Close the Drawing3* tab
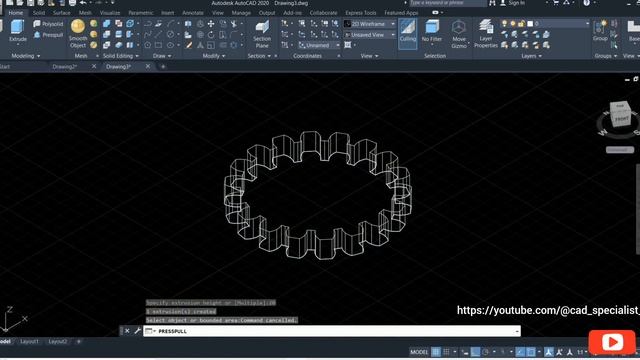The image size is (640, 360). tap(148, 66)
